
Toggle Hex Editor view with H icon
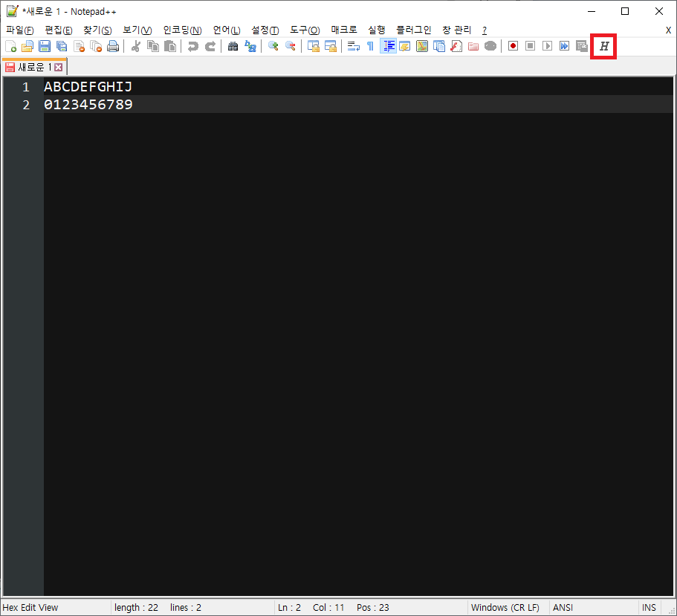pos(603,46)
